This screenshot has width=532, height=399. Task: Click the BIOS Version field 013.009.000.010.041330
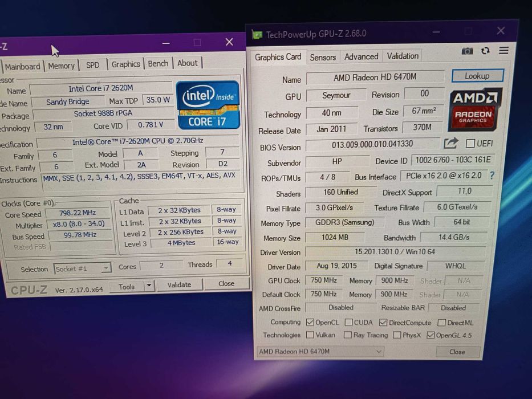click(x=372, y=144)
